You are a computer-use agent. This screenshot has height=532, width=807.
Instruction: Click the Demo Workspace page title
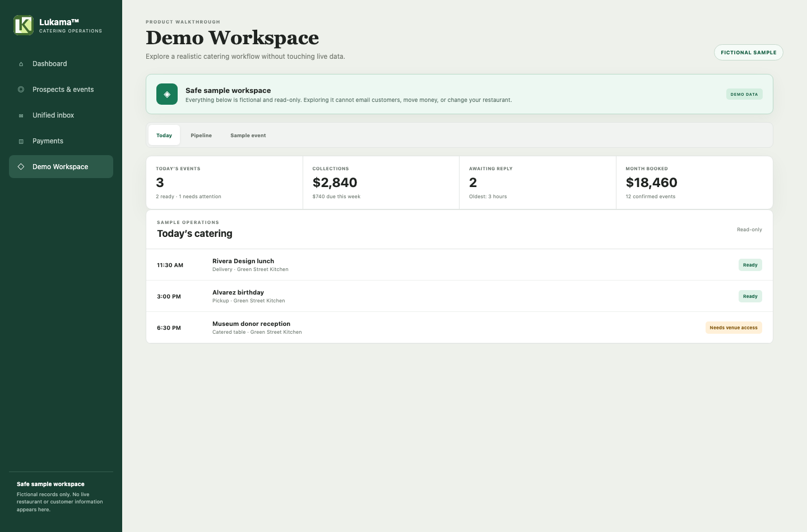(232, 38)
